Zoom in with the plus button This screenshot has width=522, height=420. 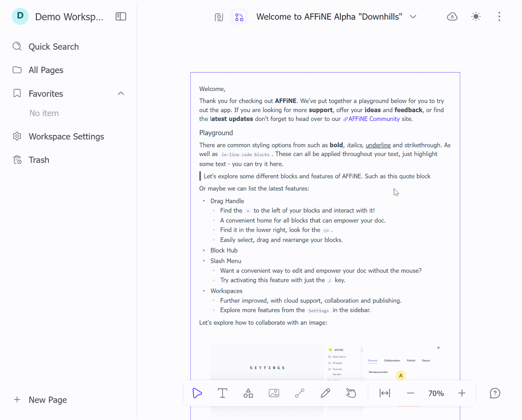pyautogui.click(x=462, y=393)
